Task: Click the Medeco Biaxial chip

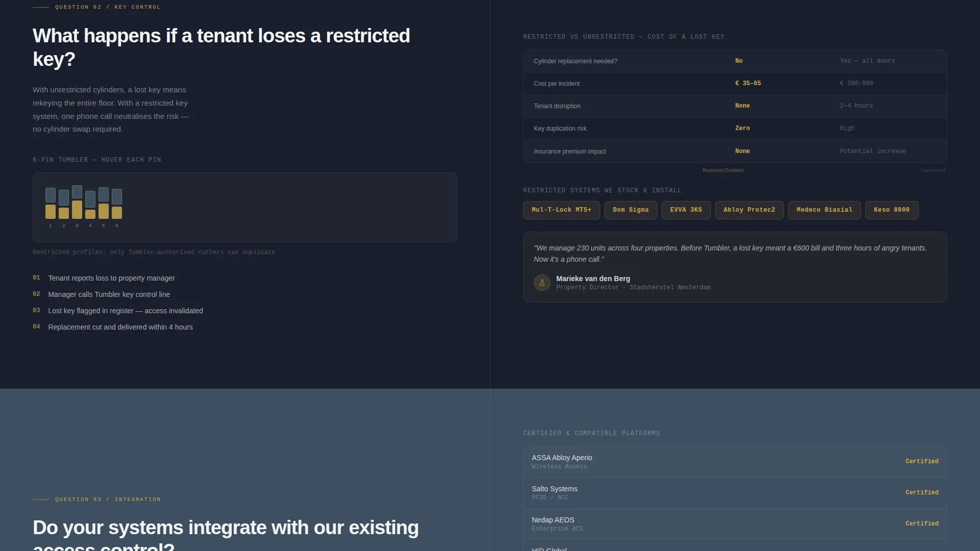Action: (x=824, y=210)
